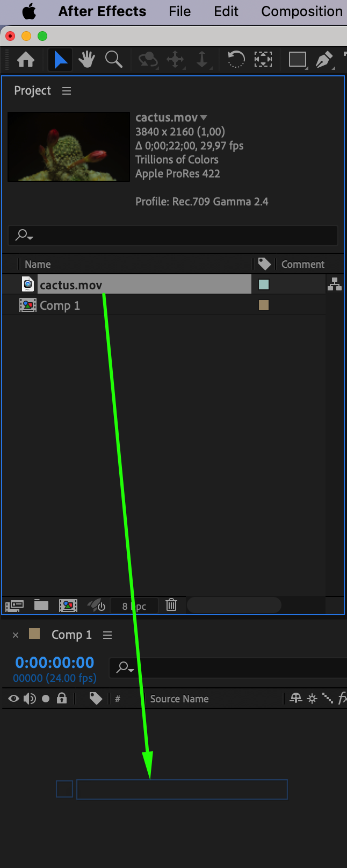Open the Comp 1 timeline panel menu
The width and height of the screenshot is (347, 868).
click(x=107, y=635)
